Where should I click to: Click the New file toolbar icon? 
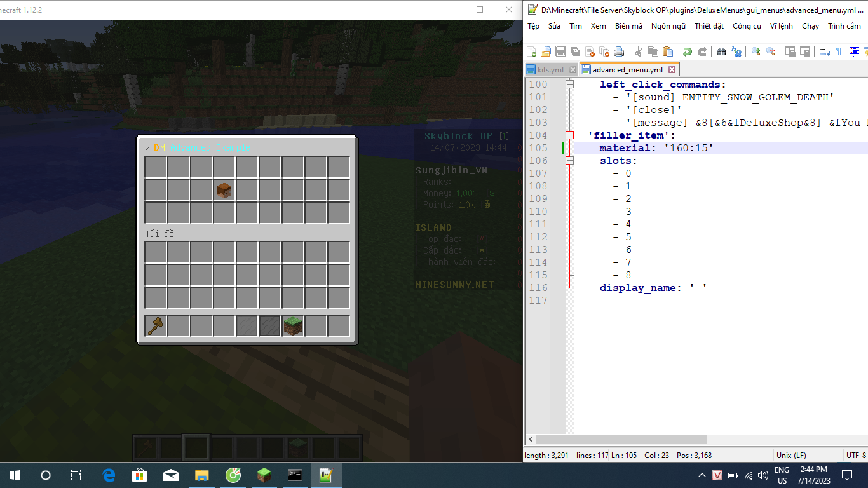[532, 51]
